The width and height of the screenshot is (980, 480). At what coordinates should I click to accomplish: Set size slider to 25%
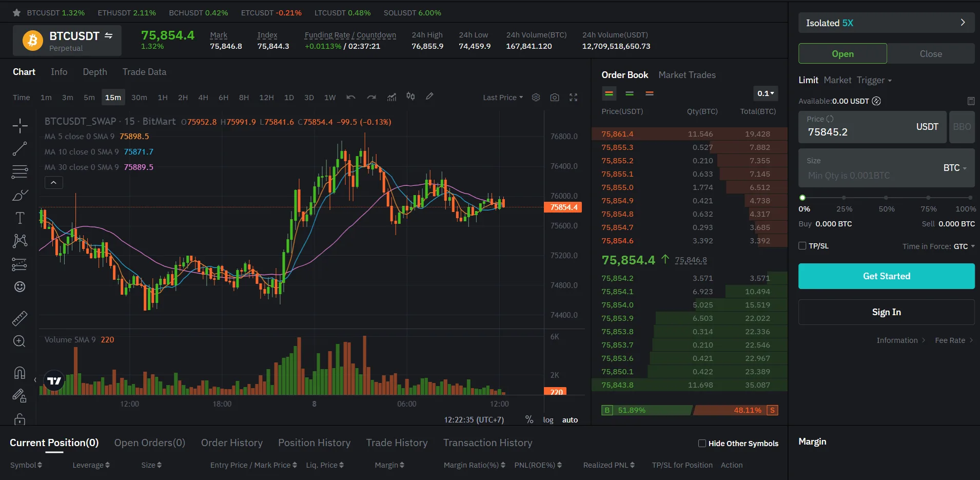pos(844,198)
